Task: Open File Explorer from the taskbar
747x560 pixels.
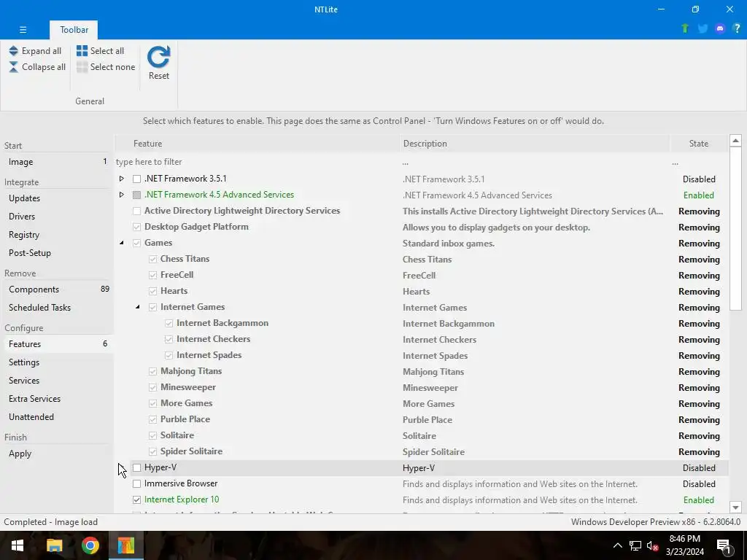Action: click(54, 545)
